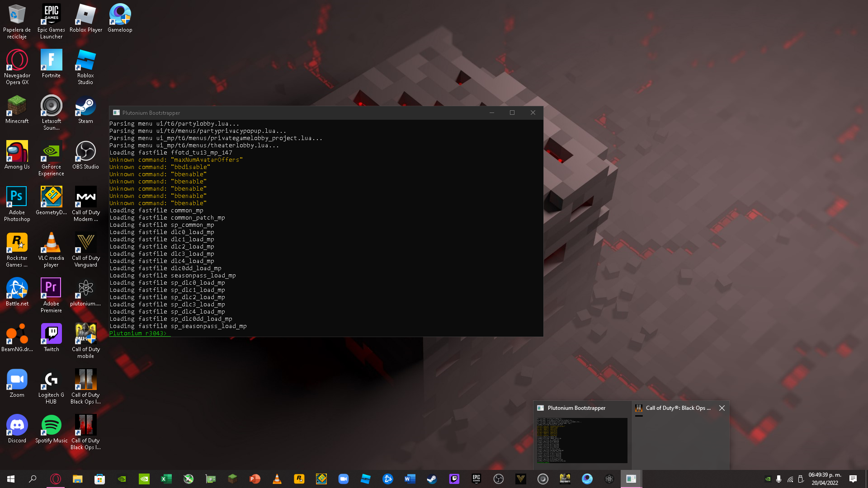Select Roblox Studio desktop shortcut

click(x=85, y=67)
